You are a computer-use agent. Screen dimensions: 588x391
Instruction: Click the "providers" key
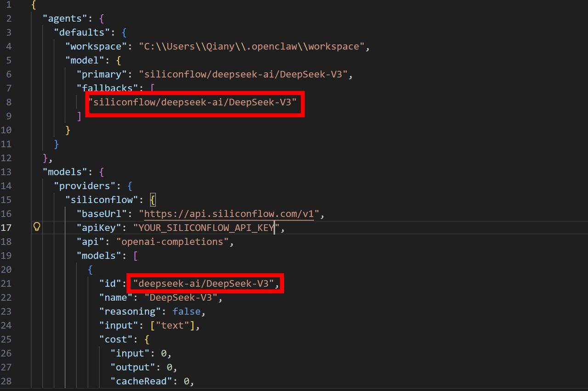click(85, 185)
